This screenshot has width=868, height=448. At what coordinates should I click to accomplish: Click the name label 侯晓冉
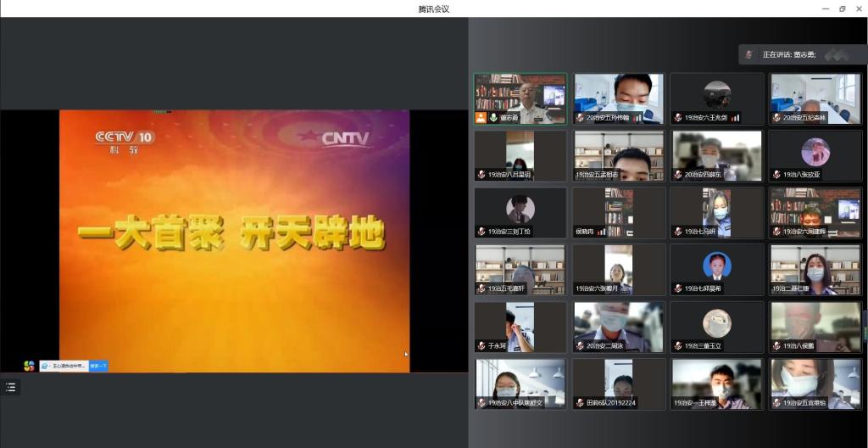[x=585, y=232]
